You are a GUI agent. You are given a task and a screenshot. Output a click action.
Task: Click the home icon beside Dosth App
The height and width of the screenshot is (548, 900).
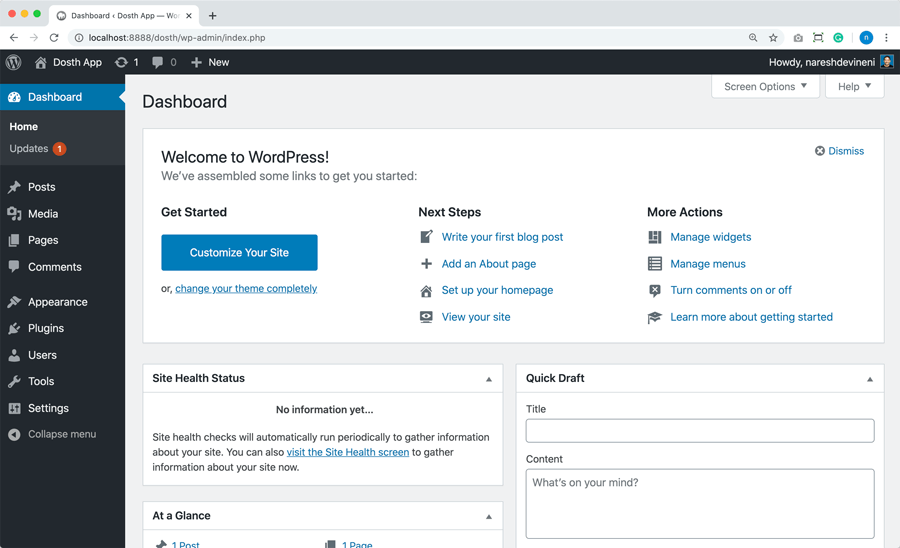(40, 62)
